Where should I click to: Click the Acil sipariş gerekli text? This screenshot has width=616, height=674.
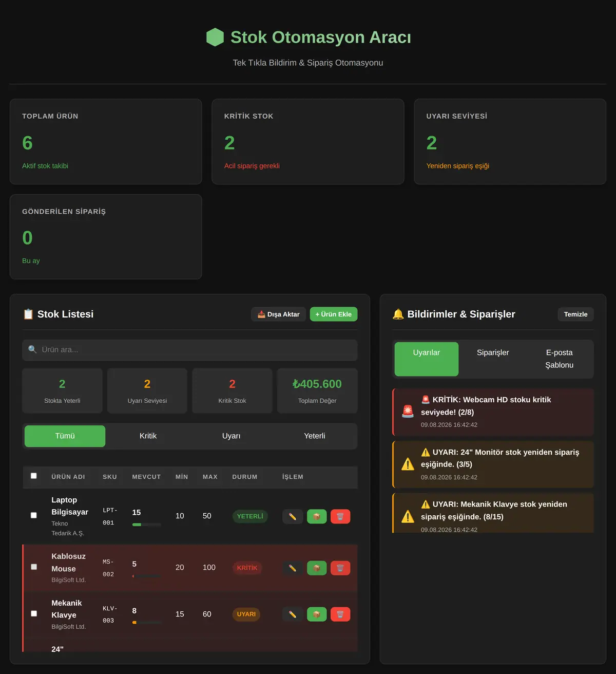pos(252,166)
